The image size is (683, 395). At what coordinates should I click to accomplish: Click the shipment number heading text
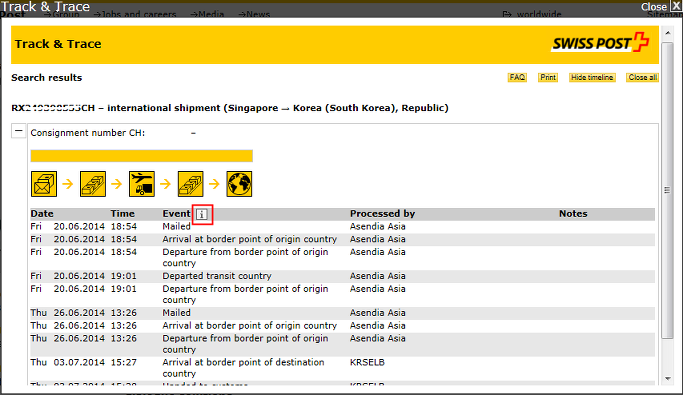pos(230,108)
